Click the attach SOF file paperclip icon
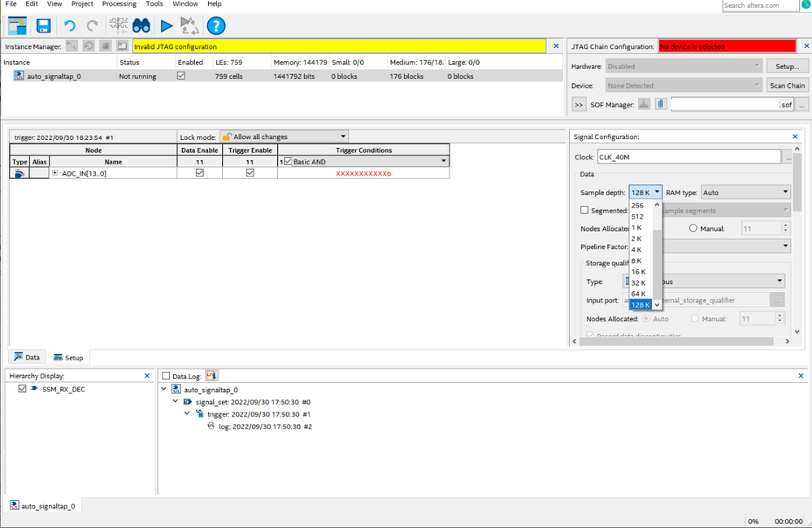812x528 pixels. pyautogui.click(x=661, y=104)
